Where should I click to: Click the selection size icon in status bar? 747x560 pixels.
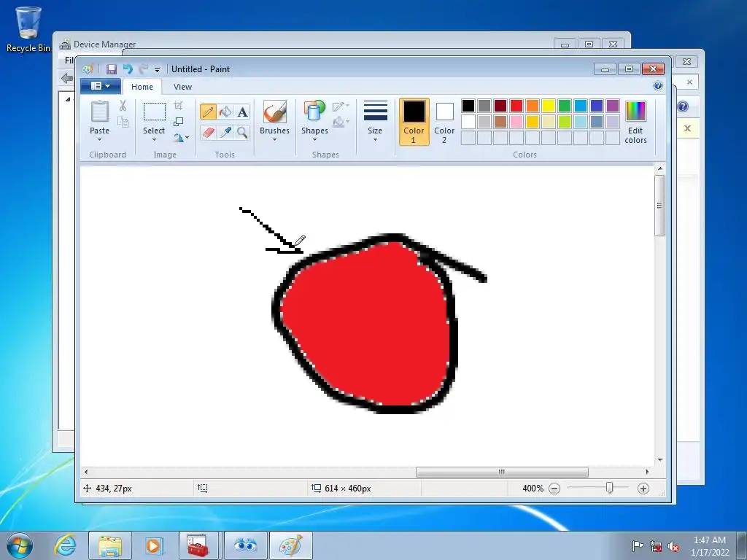click(203, 488)
